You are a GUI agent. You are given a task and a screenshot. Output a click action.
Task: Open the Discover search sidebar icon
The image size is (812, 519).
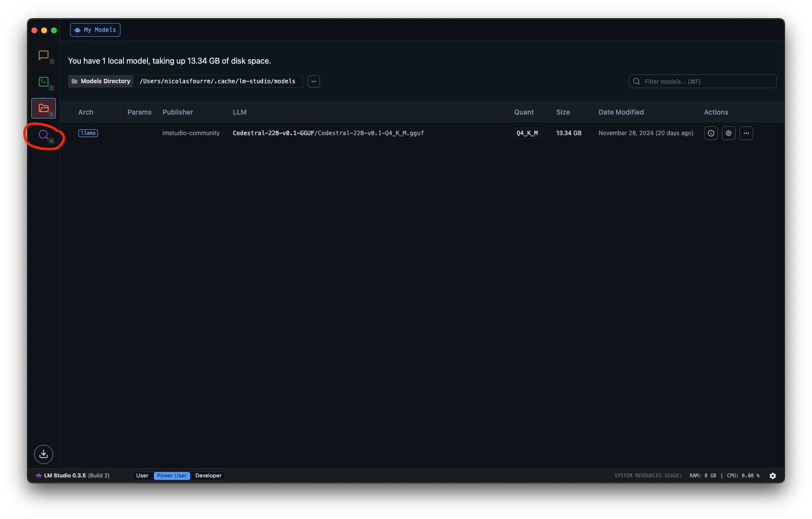click(x=44, y=135)
